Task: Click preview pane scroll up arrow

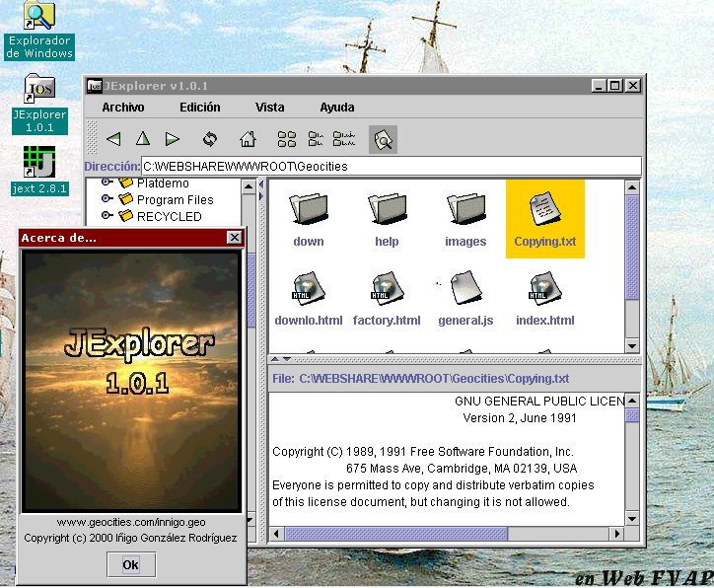Action: 632,401
